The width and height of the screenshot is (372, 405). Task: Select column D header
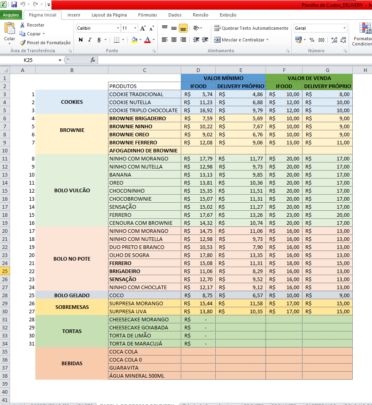pos(198,70)
